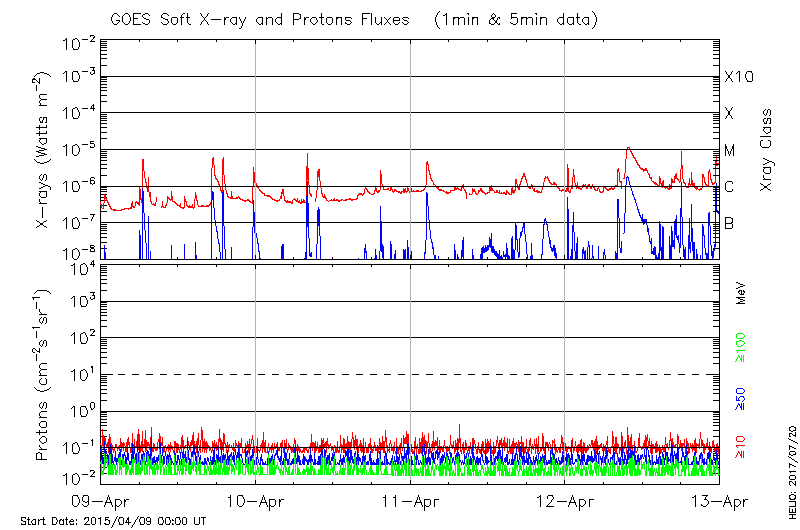Click the Protons y-axis label
800x530 pixels.
(43, 376)
